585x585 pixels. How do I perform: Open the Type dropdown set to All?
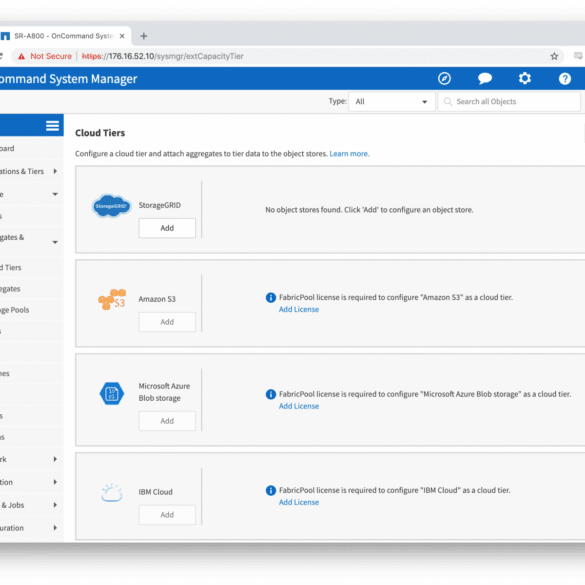392,101
